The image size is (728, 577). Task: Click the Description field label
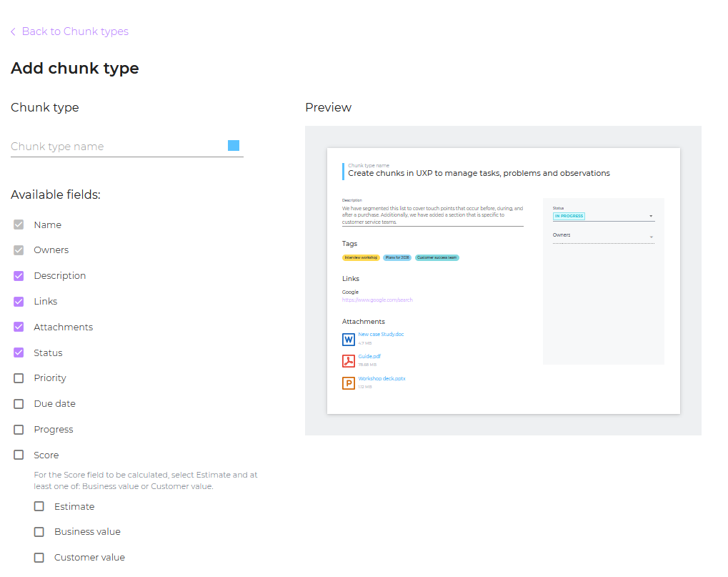tap(60, 276)
